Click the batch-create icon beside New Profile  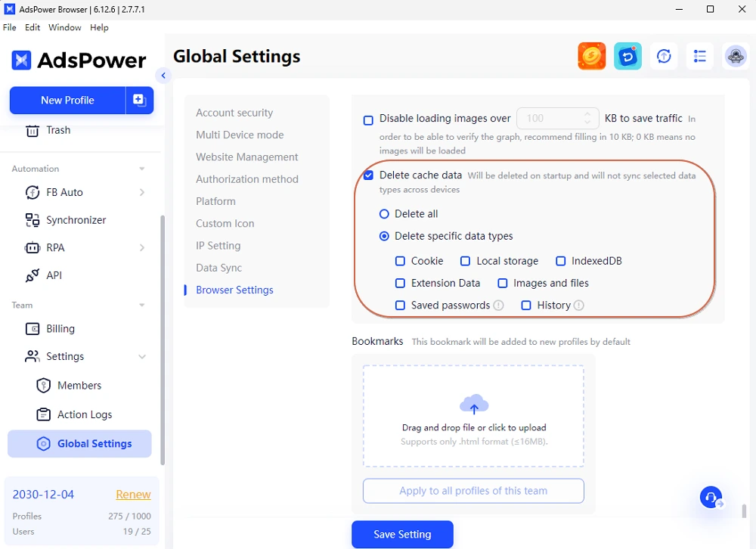[139, 100]
